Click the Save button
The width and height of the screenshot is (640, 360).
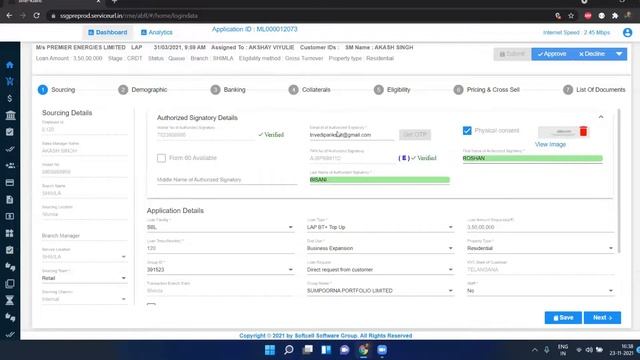coord(563,318)
